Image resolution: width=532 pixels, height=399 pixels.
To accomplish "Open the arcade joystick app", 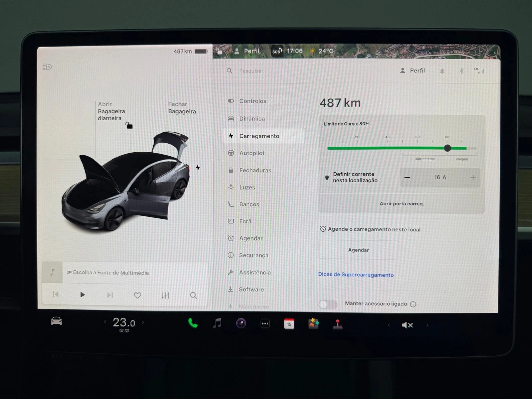I will 337,324.
